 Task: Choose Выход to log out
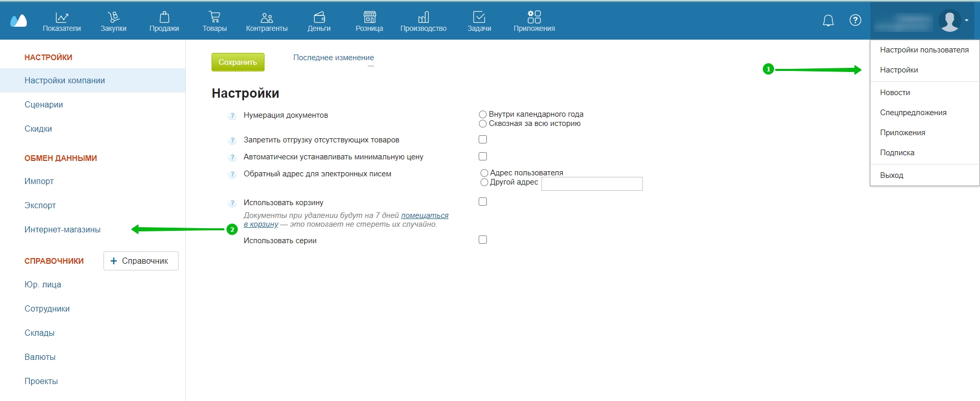(x=924, y=175)
